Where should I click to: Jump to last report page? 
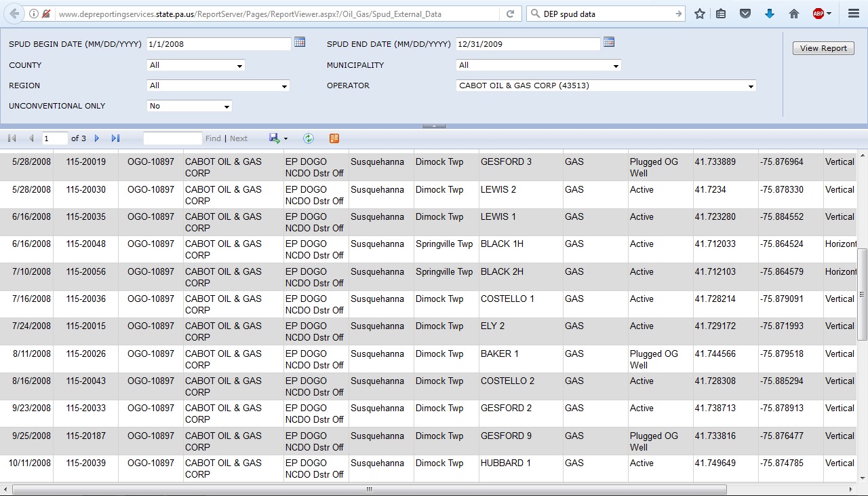115,138
